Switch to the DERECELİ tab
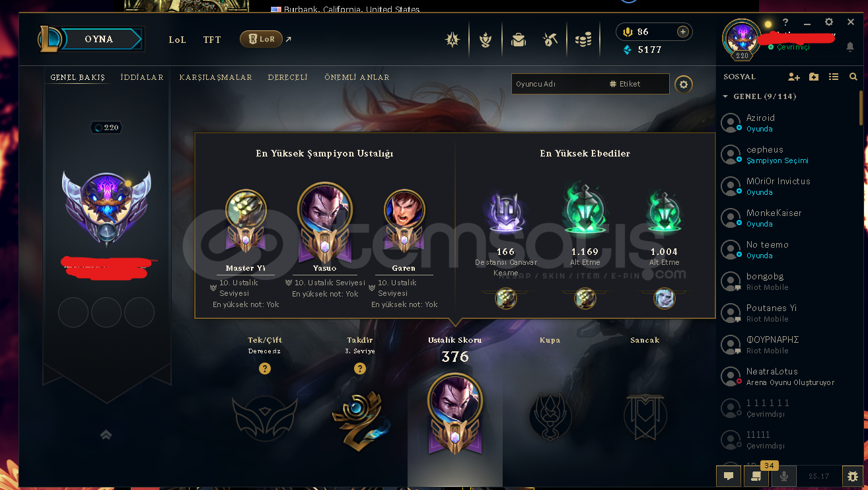868x490 pixels. click(288, 77)
